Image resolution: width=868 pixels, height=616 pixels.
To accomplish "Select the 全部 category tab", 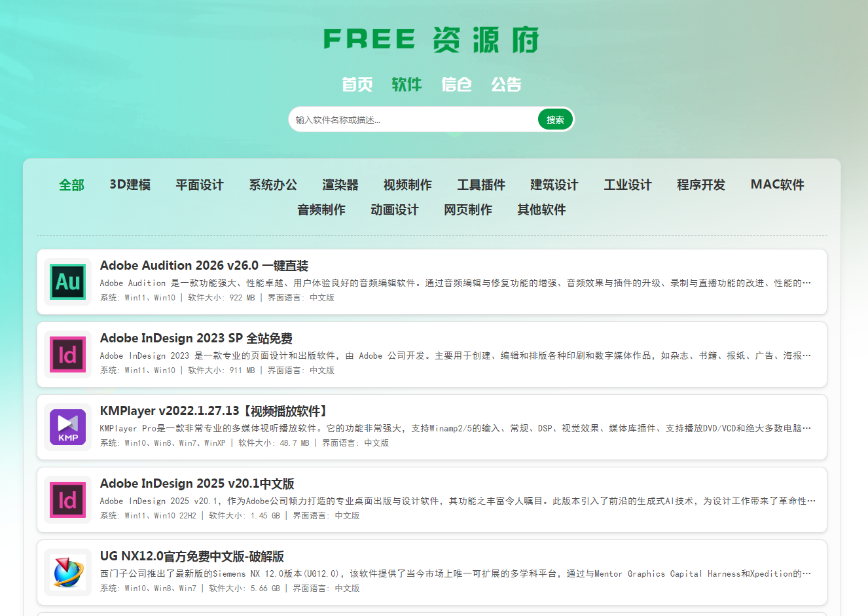I will [72, 185].
